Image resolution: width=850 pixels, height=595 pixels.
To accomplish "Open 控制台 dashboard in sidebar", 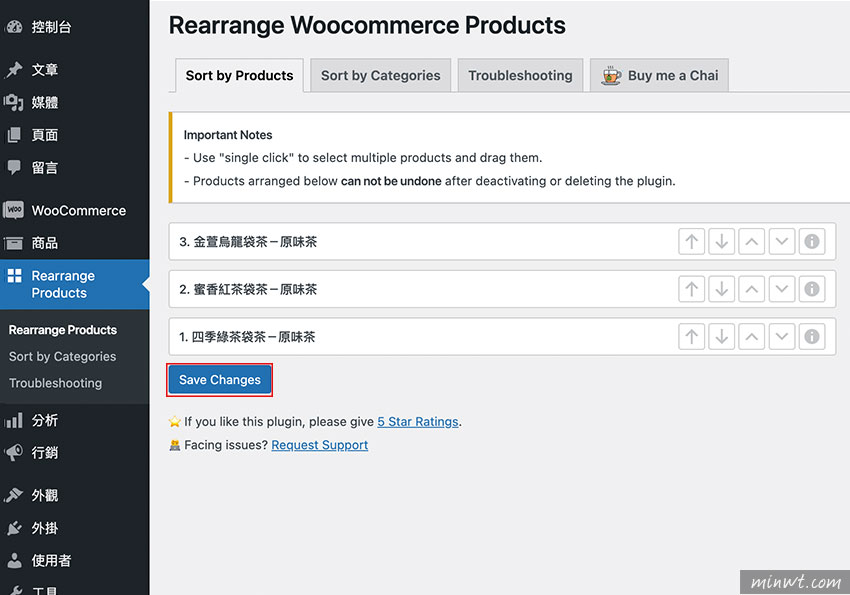I will (74, 27).
